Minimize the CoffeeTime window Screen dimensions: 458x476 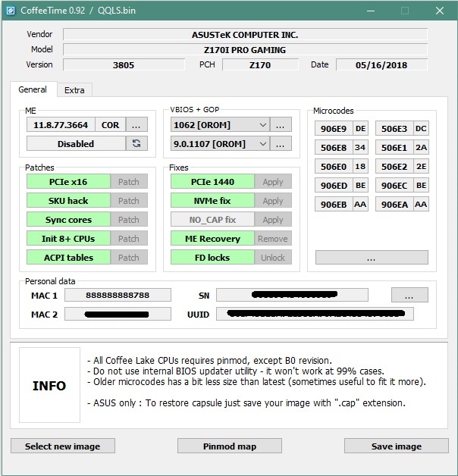tap(371, 11)
